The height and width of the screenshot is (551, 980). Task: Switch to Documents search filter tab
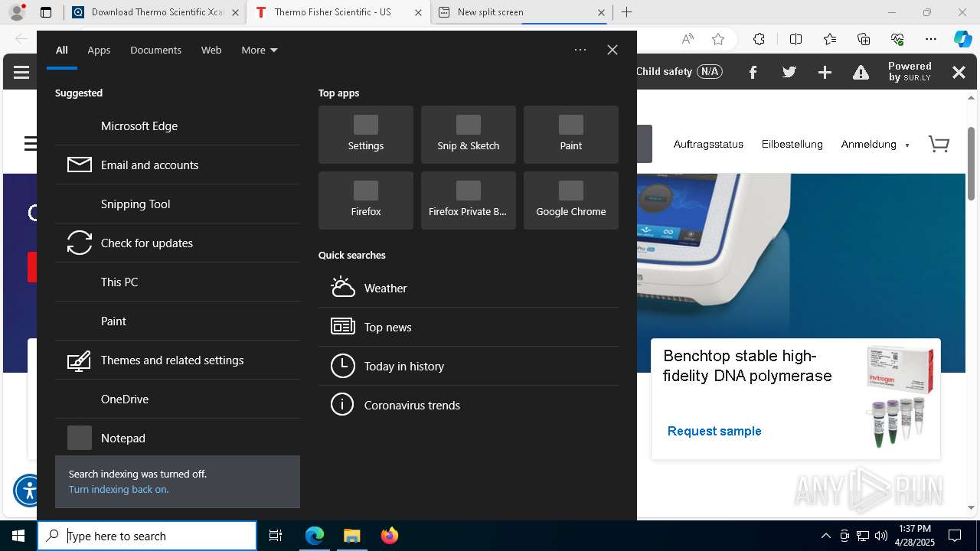tap(155, 50)
